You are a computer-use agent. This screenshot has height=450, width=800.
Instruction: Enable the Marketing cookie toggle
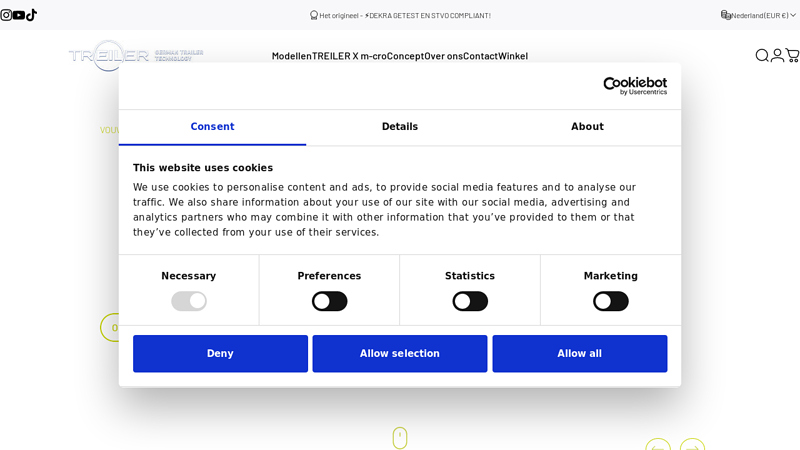tap(610, 301)
